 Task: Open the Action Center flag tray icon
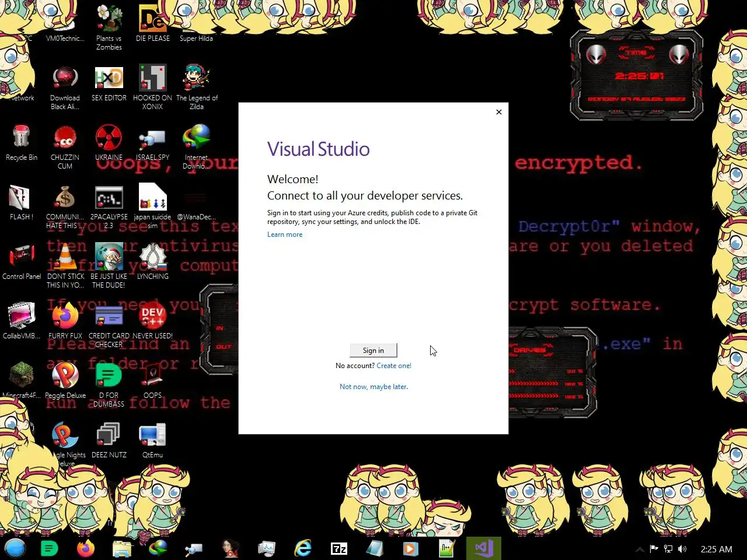pos(654,549)
